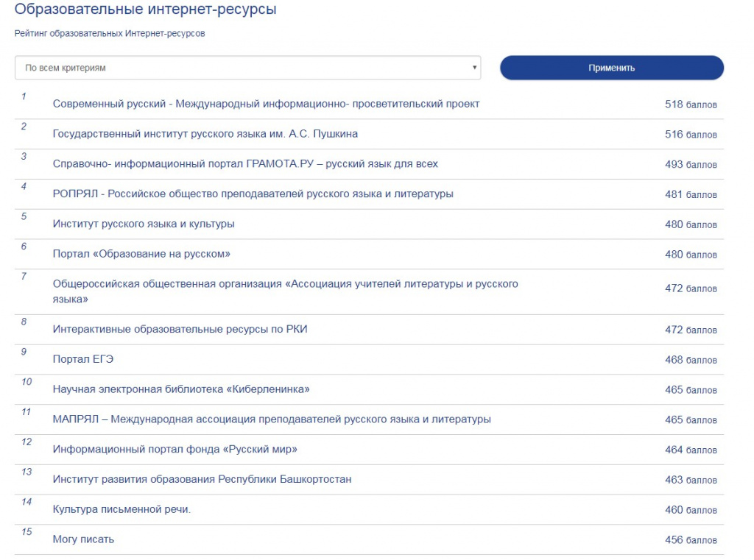Click the "456 баллов" score in row 15
Image resolution: width=754 pixels, height=560 pixels.
(x=690, y=540)
